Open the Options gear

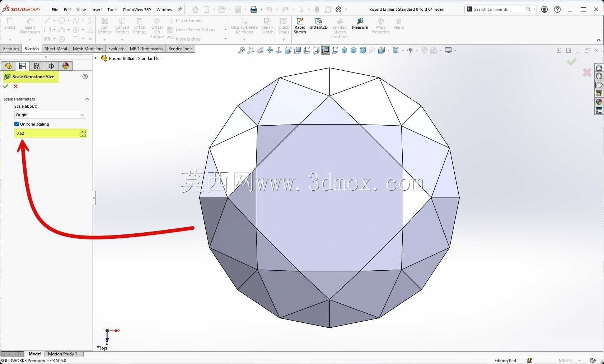tap(338, 9)
